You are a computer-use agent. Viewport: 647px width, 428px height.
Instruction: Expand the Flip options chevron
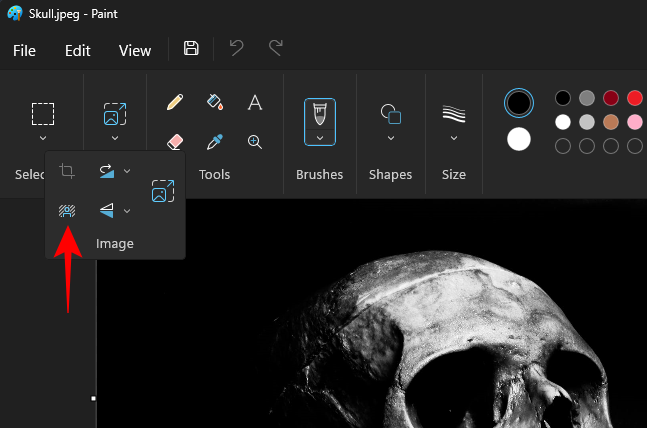(127, 211)
